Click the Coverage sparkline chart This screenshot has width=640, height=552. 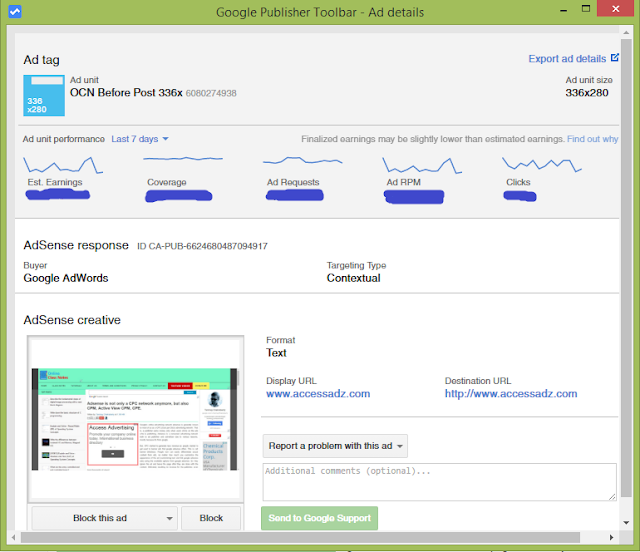pos(183,159)
